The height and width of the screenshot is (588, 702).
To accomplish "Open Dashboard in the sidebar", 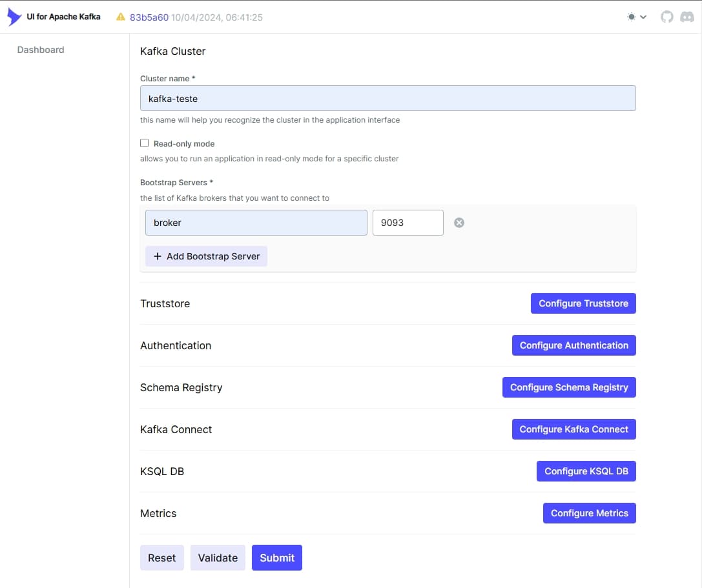I will [x=41, y=50].
